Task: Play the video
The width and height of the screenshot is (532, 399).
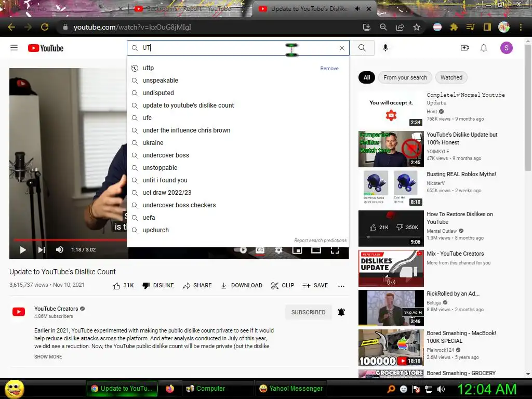Action: 23,250
